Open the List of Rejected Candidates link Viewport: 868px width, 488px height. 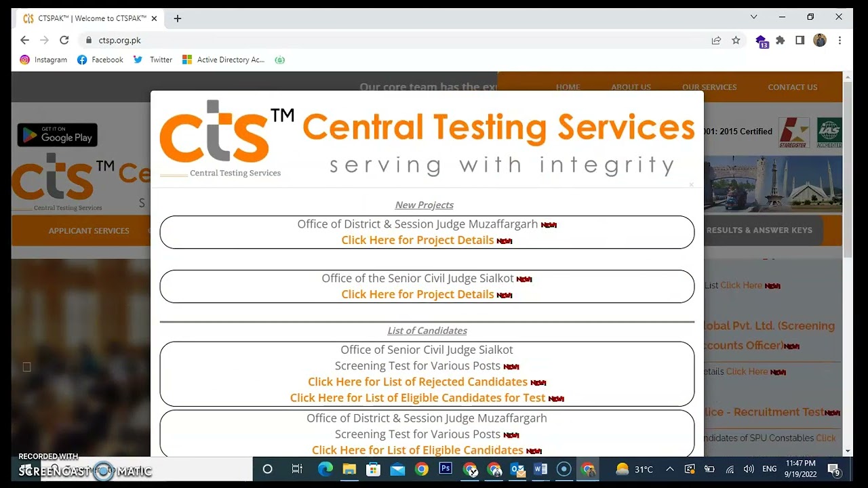point(418,382)
